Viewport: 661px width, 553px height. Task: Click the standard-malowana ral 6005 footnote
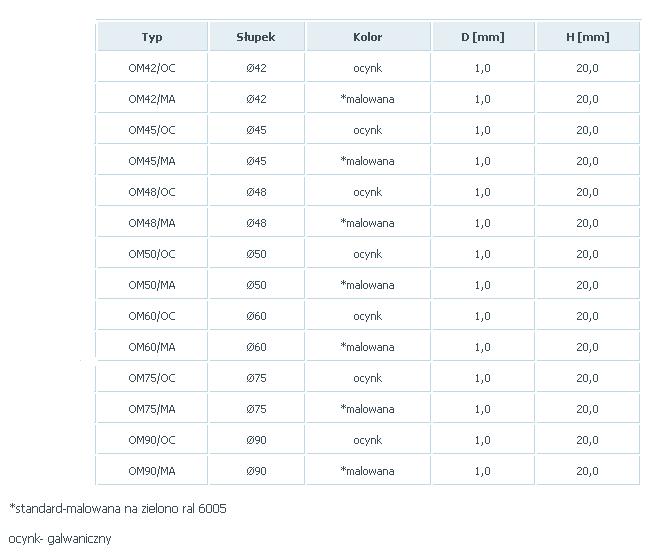(x=118, y=509)
